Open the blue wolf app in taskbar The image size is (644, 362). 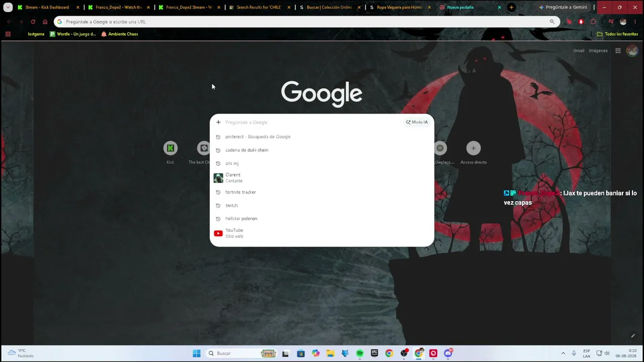point(345,353)
